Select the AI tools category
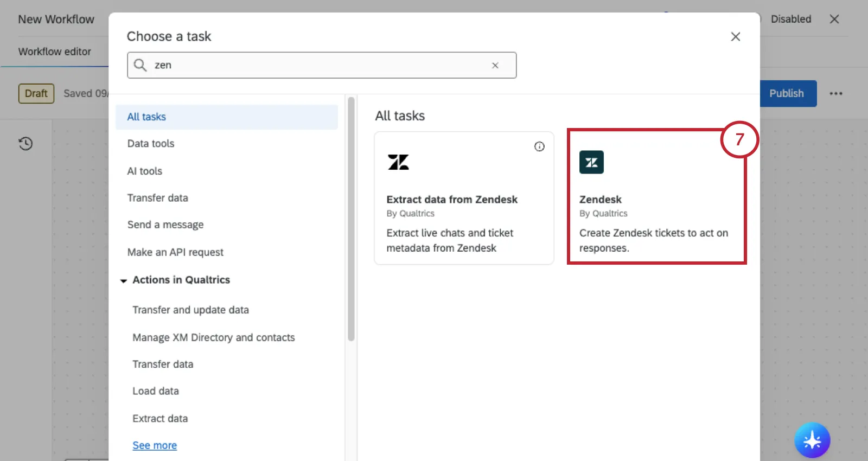The width and height of the screenshot is (868, 461). (x=145, y=171)
